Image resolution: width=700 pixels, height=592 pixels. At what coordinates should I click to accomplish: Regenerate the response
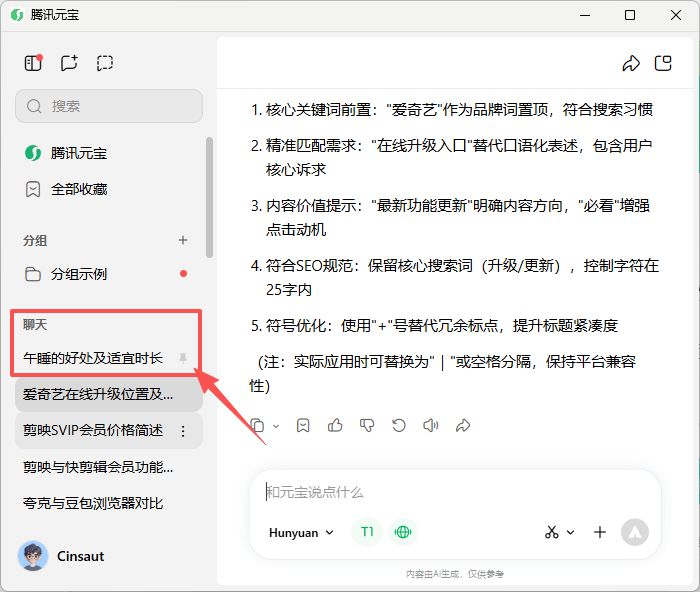coord(399,425)
